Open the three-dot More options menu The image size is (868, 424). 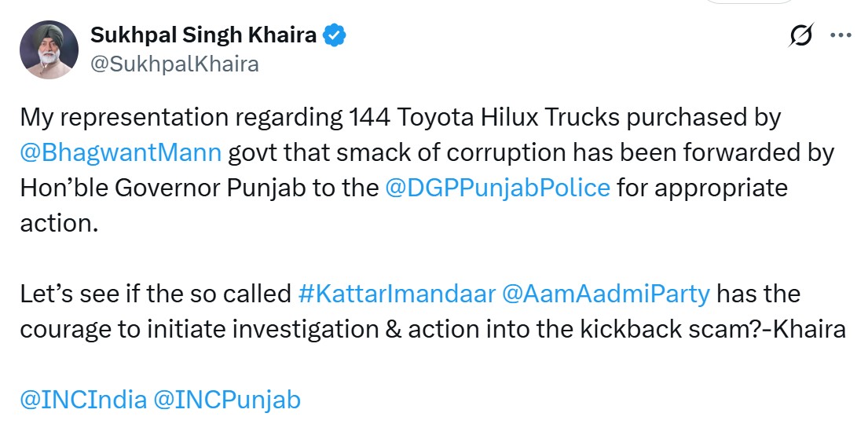[x=841, y=35]
